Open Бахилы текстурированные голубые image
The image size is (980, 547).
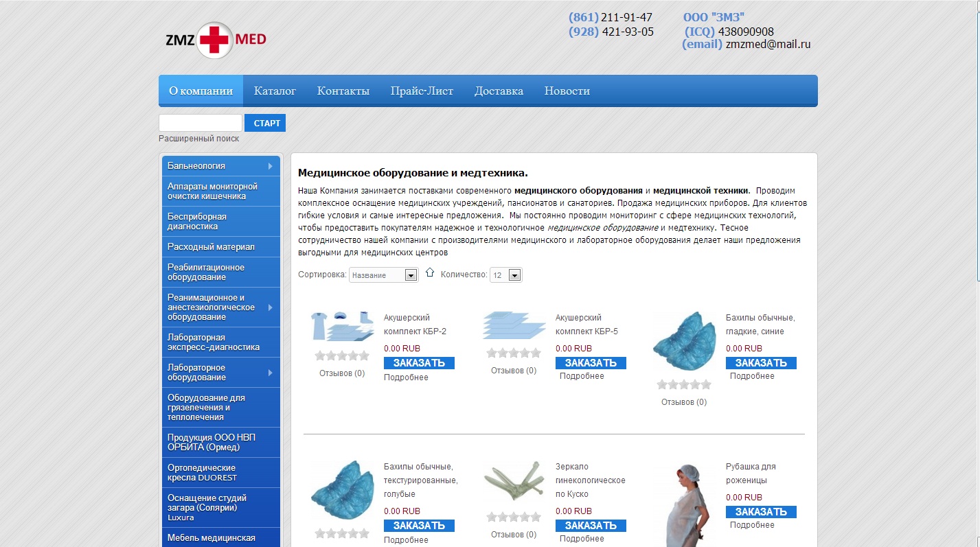tap(342, 490)
